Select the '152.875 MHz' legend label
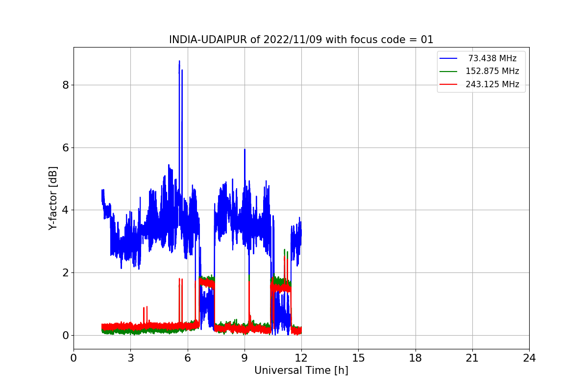Image resolution: width=588 pixels, height=392 pixels. click(x=492, y=71)
